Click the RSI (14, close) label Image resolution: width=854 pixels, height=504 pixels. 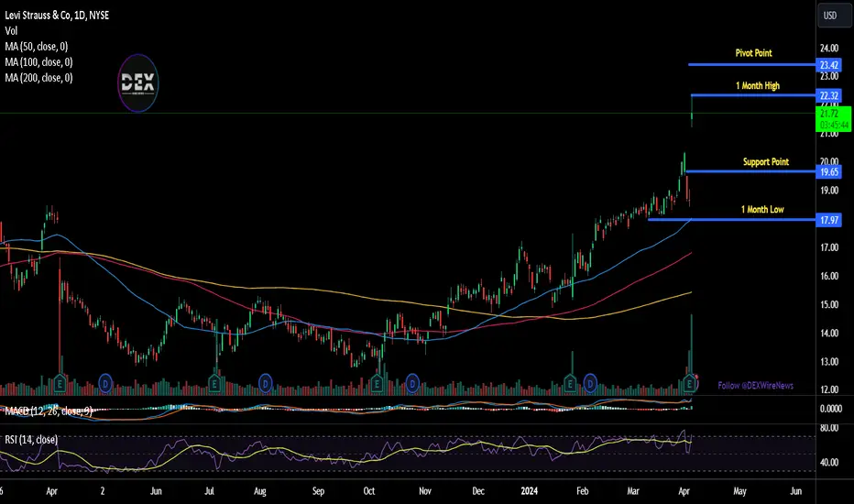(x=31, y=439)
